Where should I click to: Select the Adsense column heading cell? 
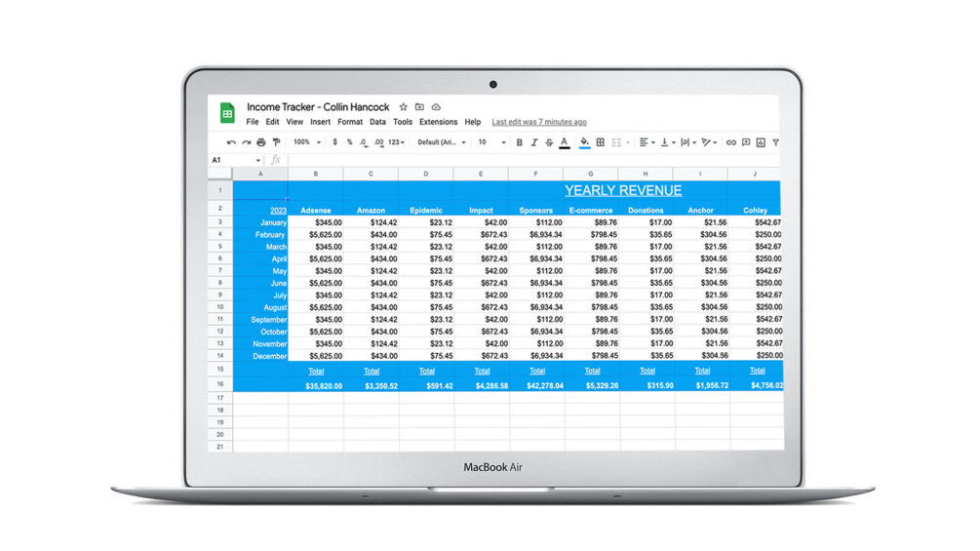[x=316, y=211]
